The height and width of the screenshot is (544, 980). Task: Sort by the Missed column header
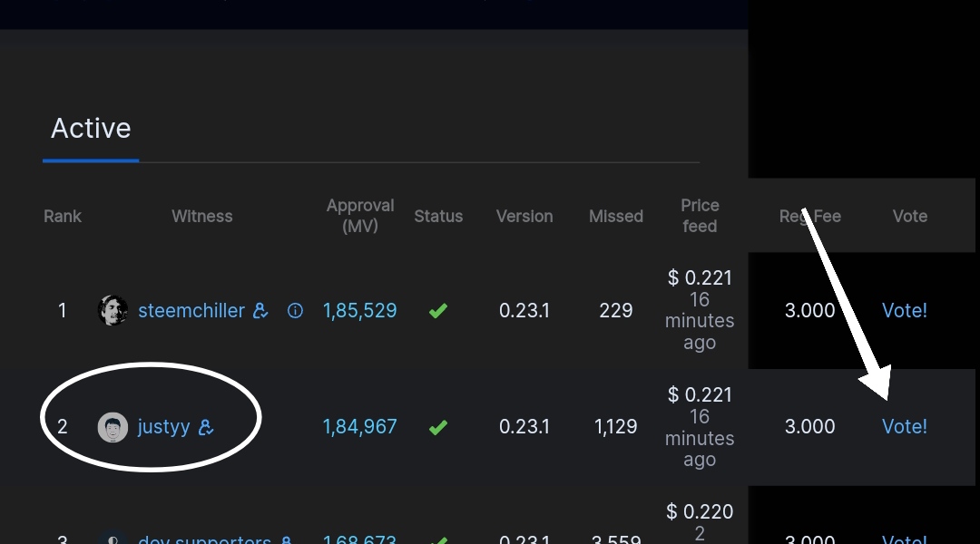[615, 216]
